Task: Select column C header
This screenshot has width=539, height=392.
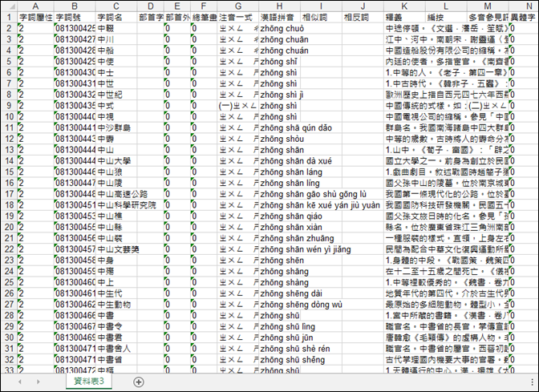Action: pyautogui.click(x=115, y=6)
